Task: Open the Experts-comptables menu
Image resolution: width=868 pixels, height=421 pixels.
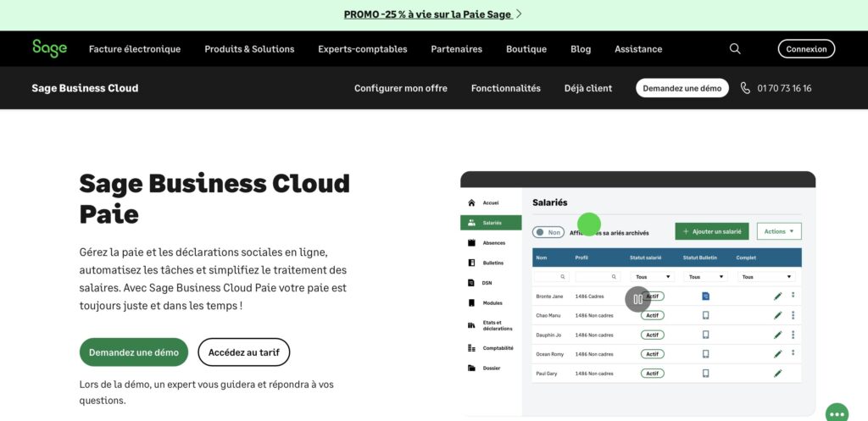Action: [x=363, y=48]
